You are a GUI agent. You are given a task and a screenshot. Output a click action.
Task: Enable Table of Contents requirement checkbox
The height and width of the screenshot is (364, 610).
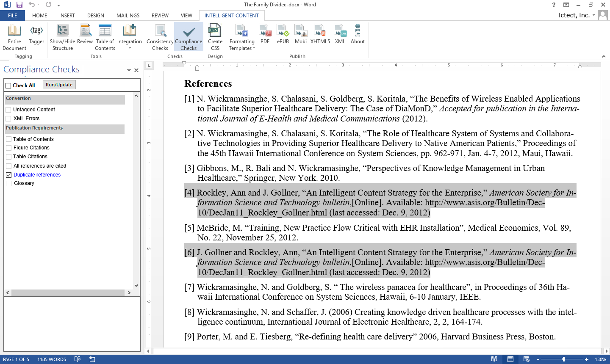(x=8, y=139)
